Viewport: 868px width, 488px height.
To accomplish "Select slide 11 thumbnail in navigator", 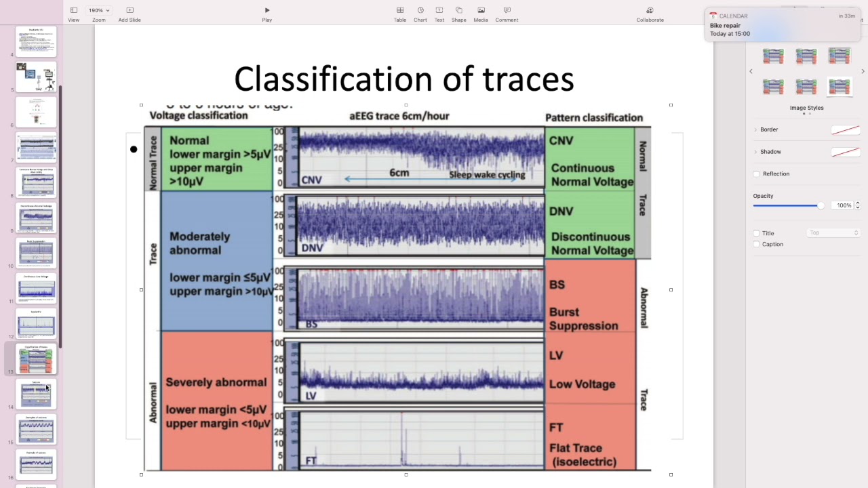I will (36, 288).
